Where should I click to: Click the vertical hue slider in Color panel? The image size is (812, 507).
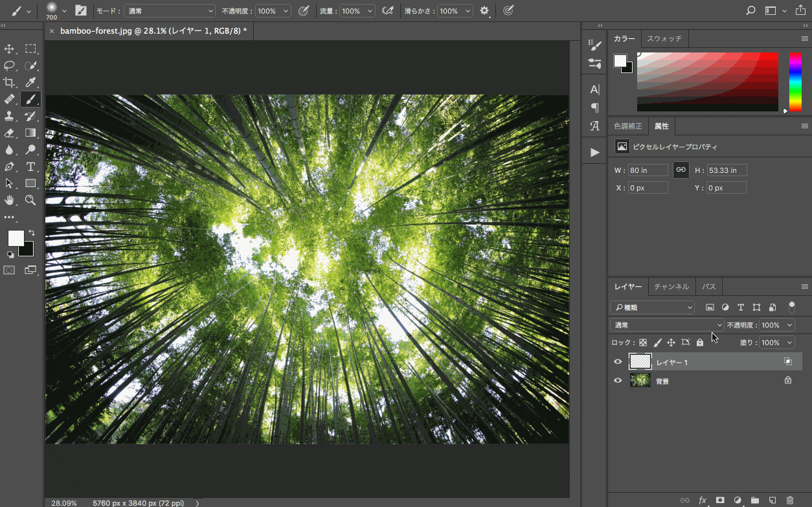point(795,82)
